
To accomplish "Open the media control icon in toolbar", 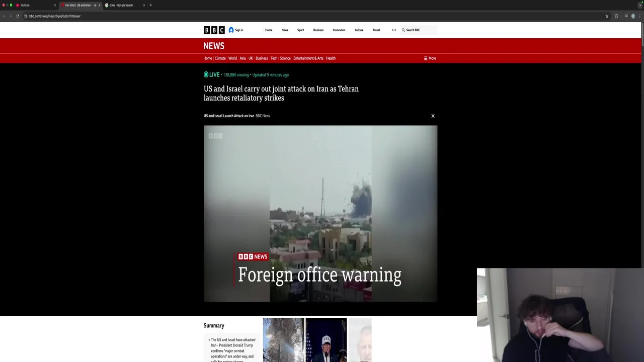I will coord(626,16).
